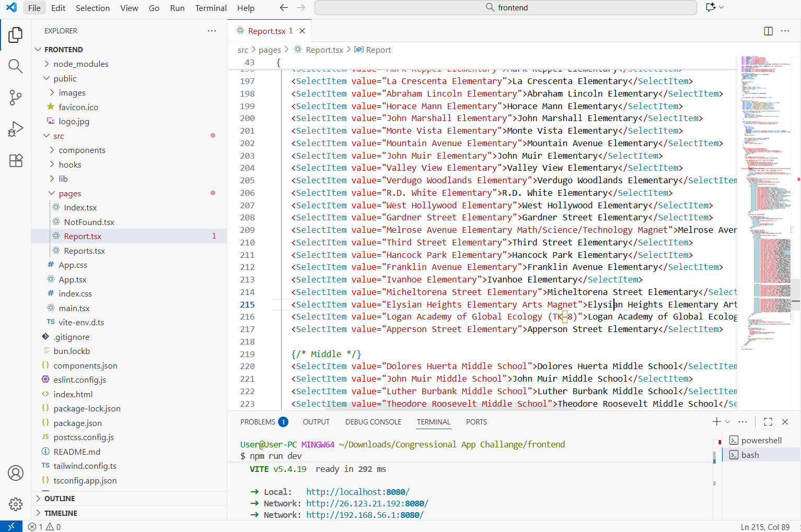Open README.md in the explorer
This screenshot has width=801, height=532.
129,452
